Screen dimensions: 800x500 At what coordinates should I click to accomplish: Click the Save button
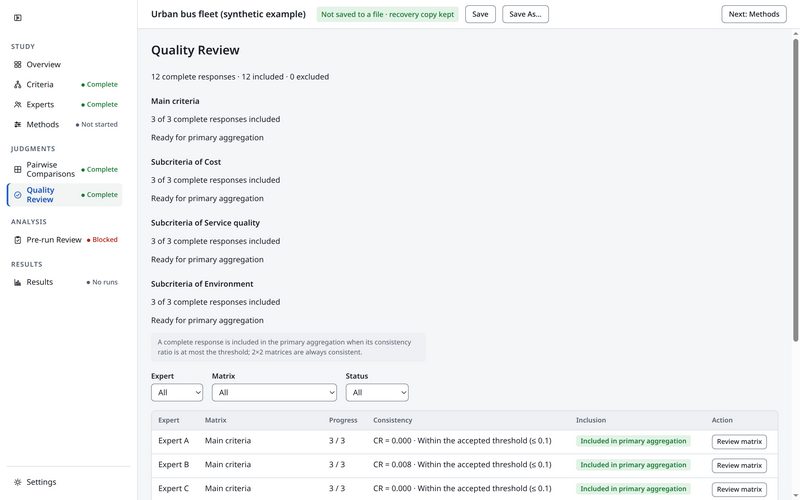click(480, 14)
